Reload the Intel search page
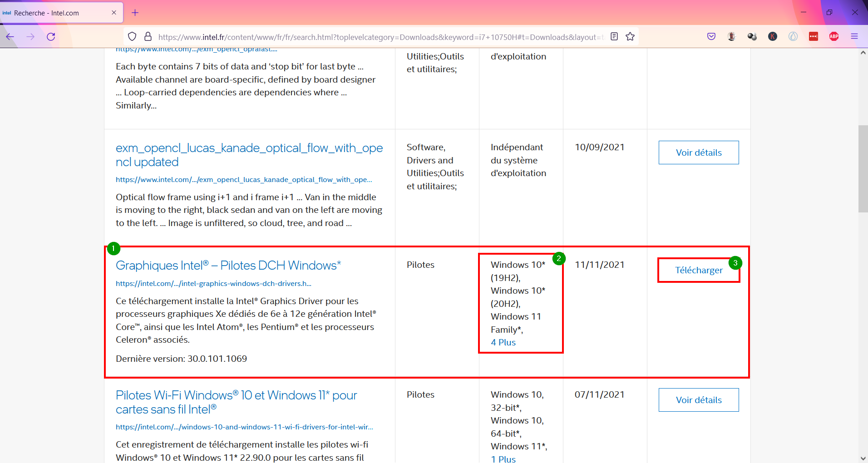868x463 pixels. pyautogui.click(x=51, y=37)
